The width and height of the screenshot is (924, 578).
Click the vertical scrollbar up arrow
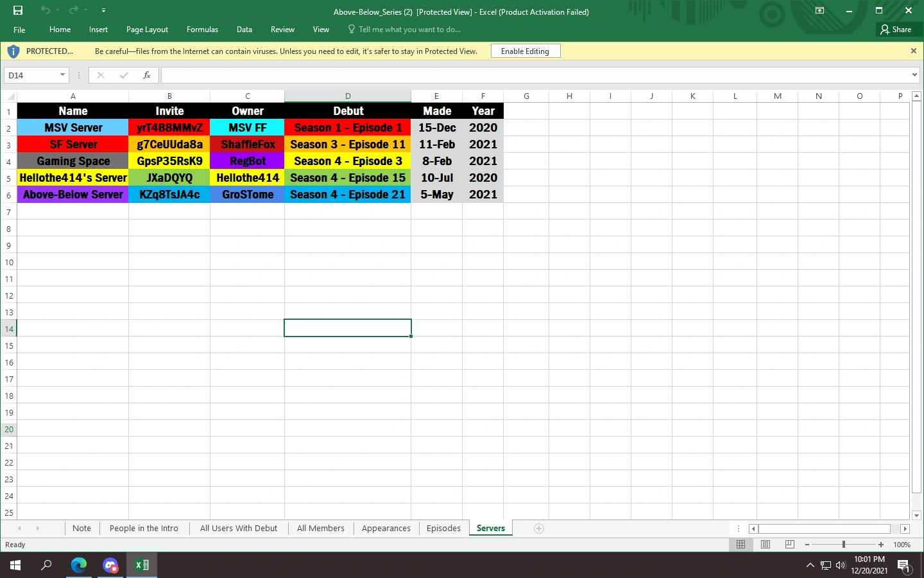pos(916,96)
